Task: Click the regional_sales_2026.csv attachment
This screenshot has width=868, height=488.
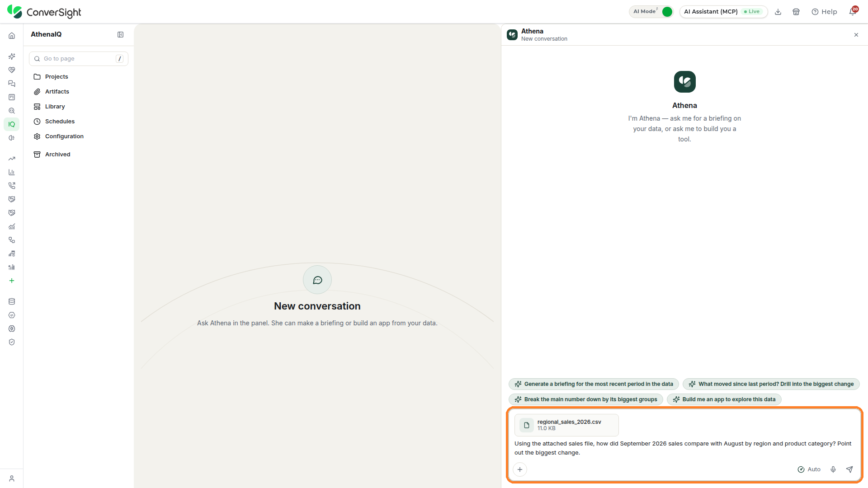Action: (566, 425)
